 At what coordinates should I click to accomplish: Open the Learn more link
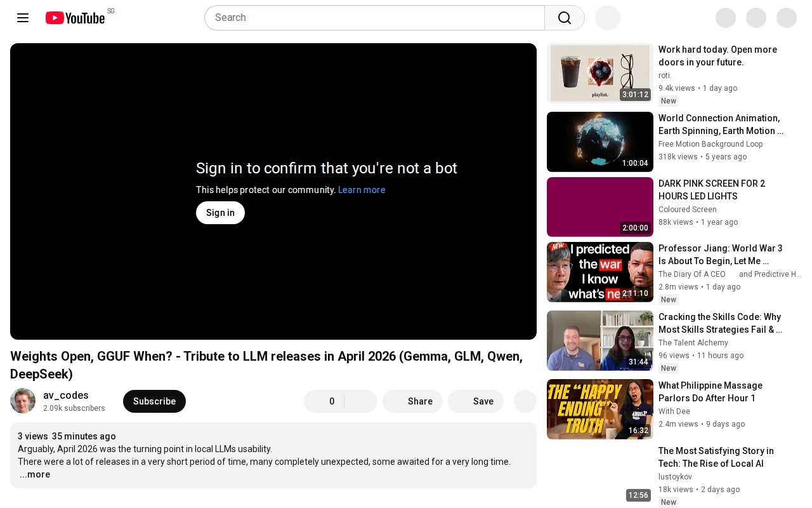pos(362,190)
